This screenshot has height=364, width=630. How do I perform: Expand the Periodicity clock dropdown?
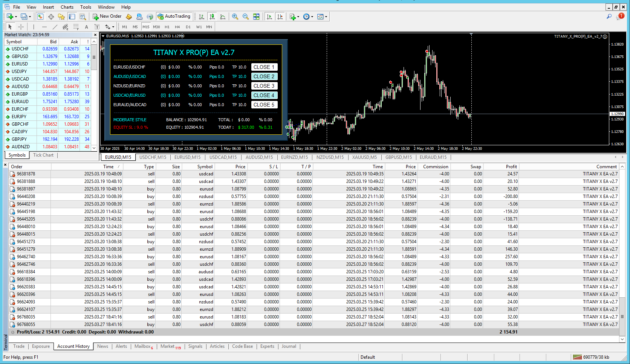(x=308, y=17)
